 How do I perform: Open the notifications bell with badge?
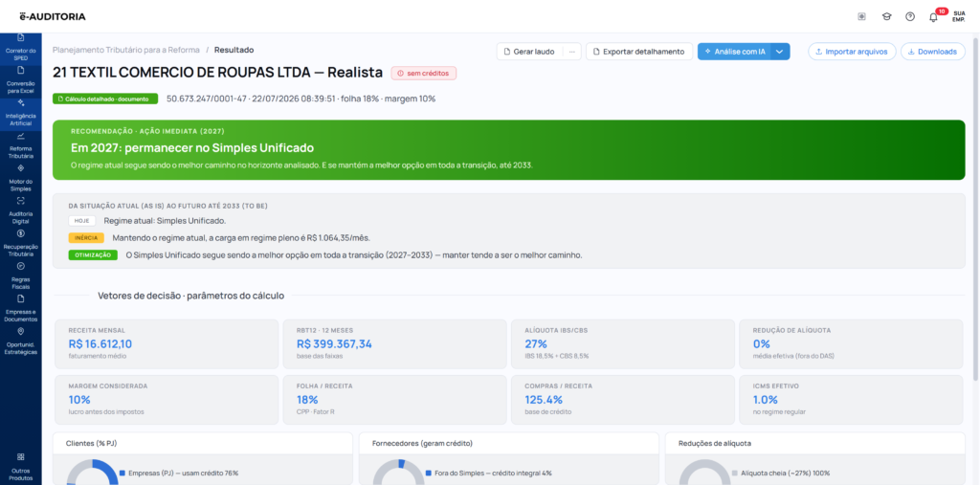tap(934, 17)
